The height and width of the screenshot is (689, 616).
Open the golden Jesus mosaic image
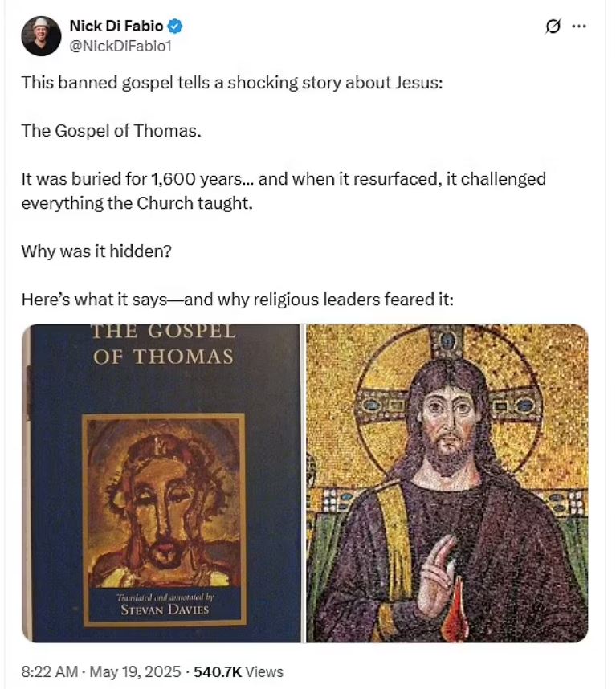tap(447, 483)
